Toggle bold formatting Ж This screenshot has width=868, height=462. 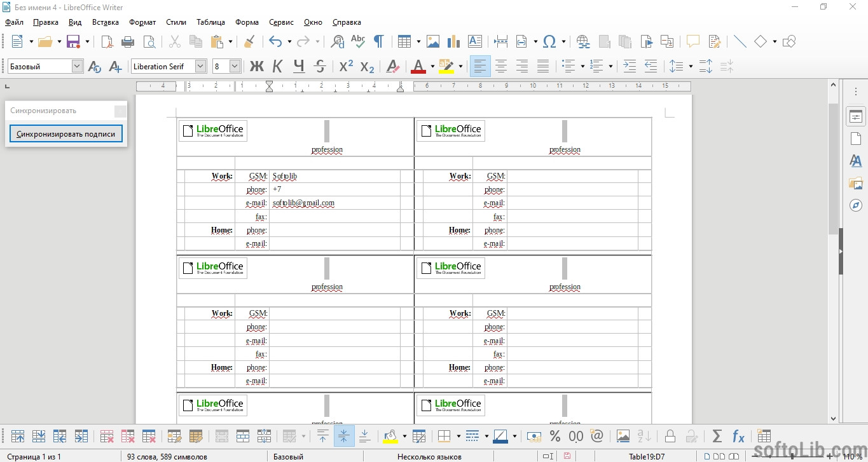pos(256,66)
